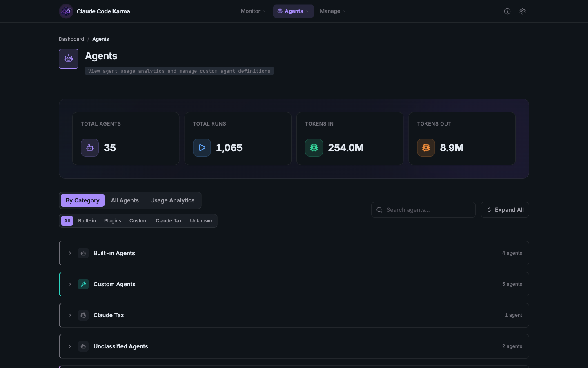
Task: Click the 254.0M tokens in value
Action: click(x=346, y=148)
